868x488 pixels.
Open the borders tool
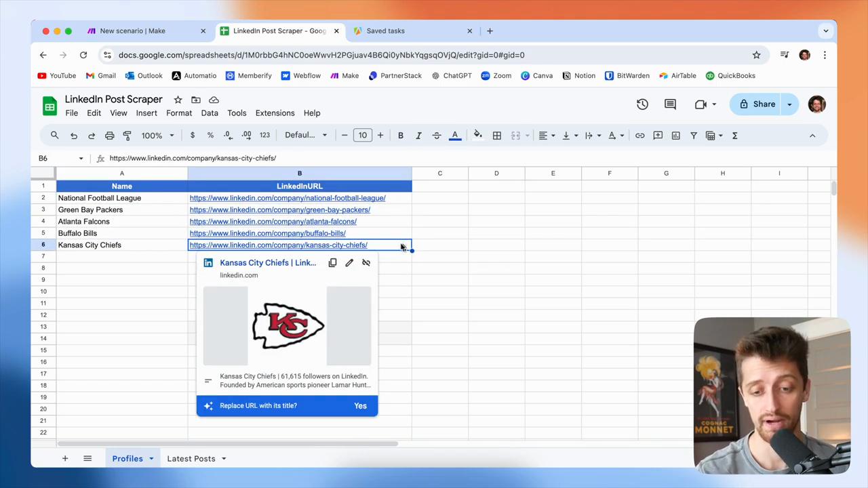tap(497, 136)
